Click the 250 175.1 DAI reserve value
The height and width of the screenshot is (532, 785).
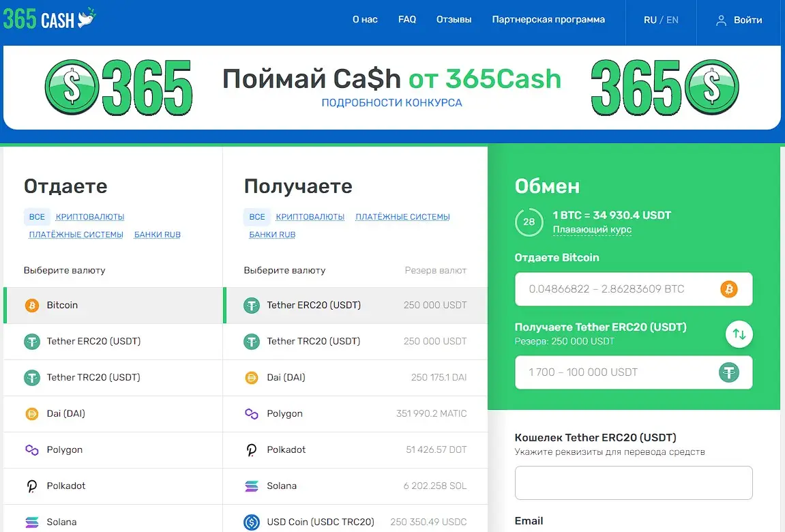pos(439,378)
